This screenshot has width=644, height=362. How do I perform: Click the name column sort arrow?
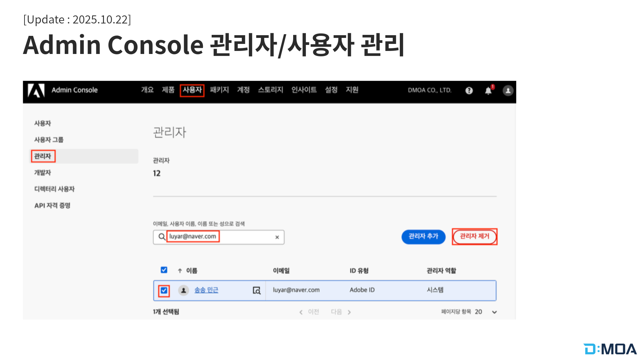180,271
